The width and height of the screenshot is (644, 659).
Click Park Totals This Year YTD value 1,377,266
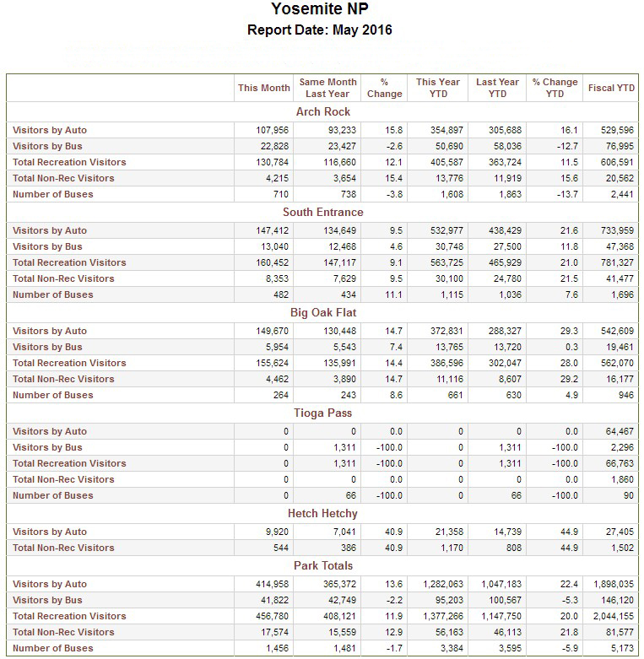click(443, 616)
